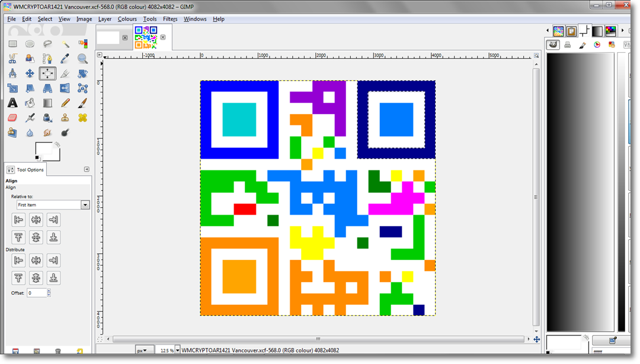This screenshot has height=364, width=640.
Task: Select the Scissors Select tool
Action: 12,59
